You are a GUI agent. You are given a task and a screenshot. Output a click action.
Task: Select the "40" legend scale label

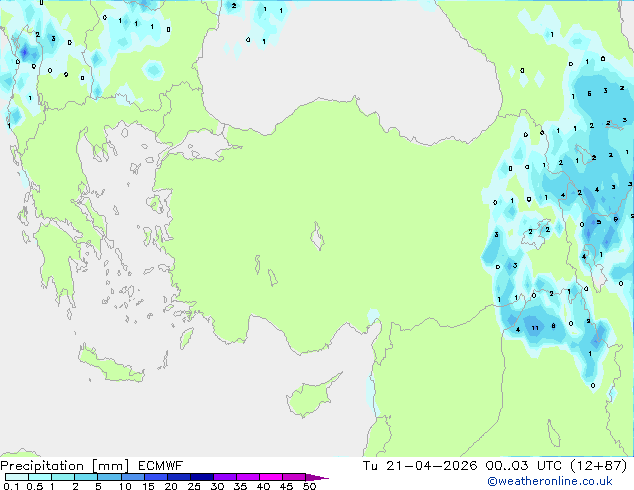pos(263,486)
